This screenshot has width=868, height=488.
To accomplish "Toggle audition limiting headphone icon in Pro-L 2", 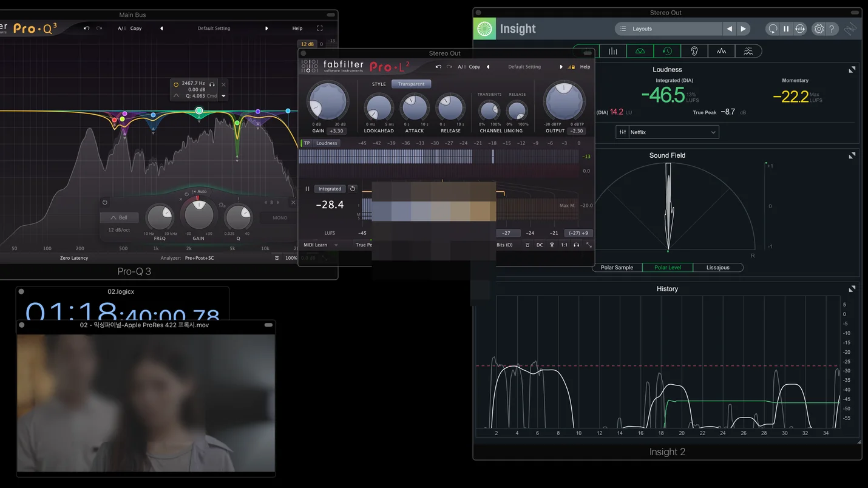I will point(577,245).
